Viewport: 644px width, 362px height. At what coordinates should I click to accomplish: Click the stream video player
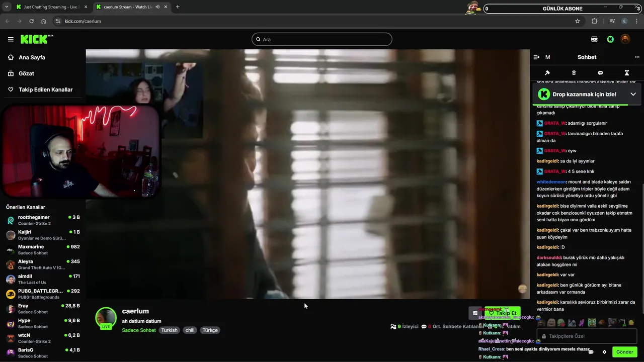click(308, 174)
